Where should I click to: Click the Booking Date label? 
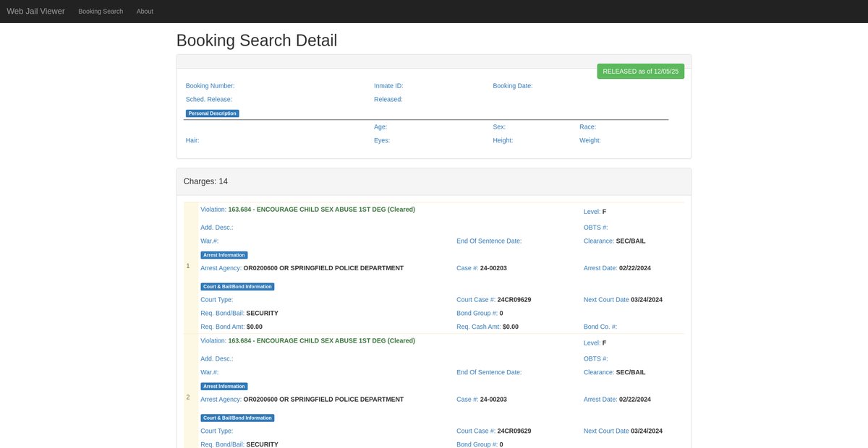click(x=513, y=86)
